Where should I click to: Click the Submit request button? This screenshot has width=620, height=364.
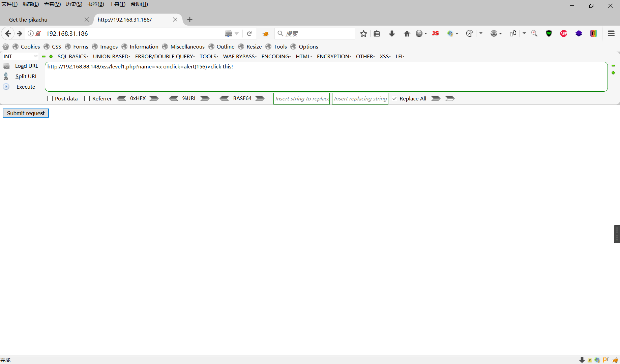pyautogui.click(x=26, y=113)
